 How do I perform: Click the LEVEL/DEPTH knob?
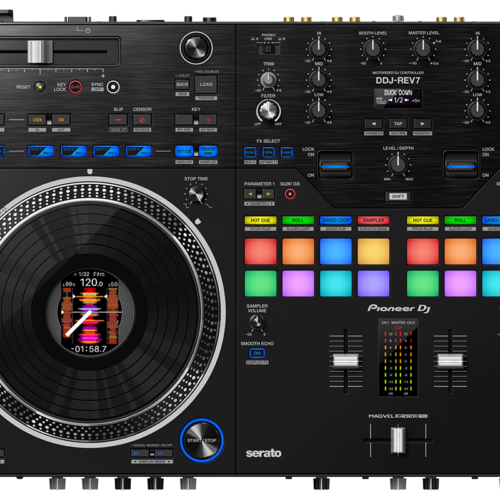pyautogui.click(x=398, y=164)
